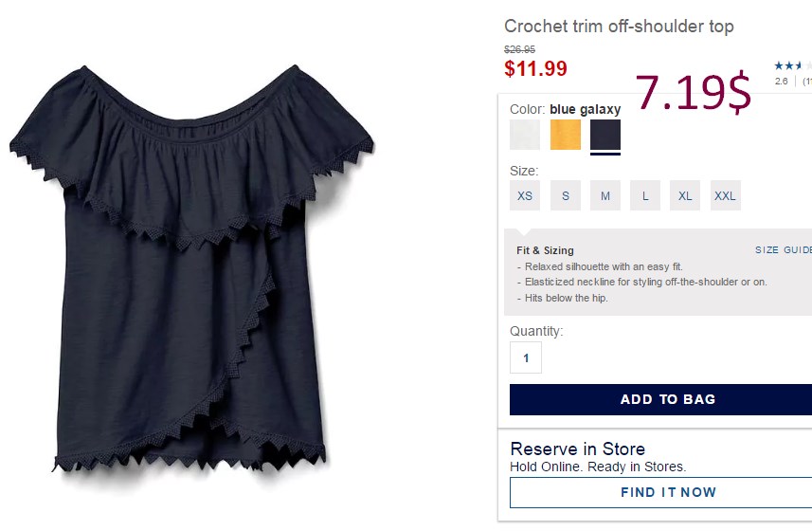The width and height of the screenshot is (812, 531).
Task: Click the Fit & Sizing heading
Action: (545, 250)
